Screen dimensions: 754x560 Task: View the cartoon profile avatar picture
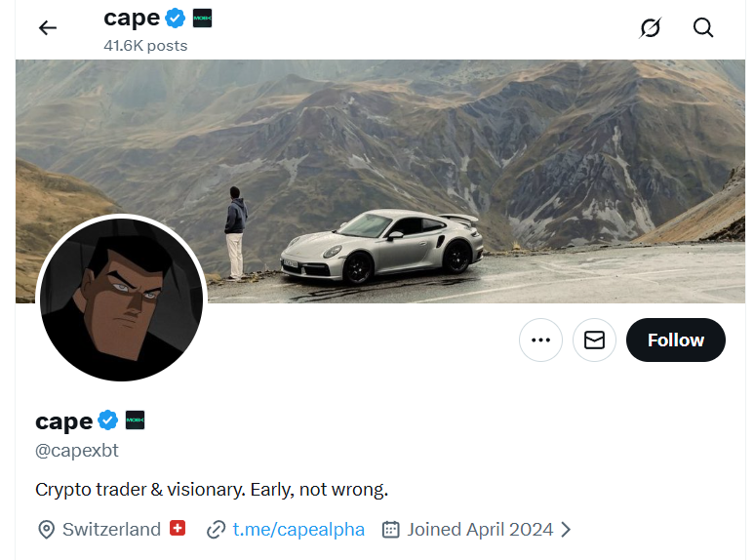pos(121,299)
